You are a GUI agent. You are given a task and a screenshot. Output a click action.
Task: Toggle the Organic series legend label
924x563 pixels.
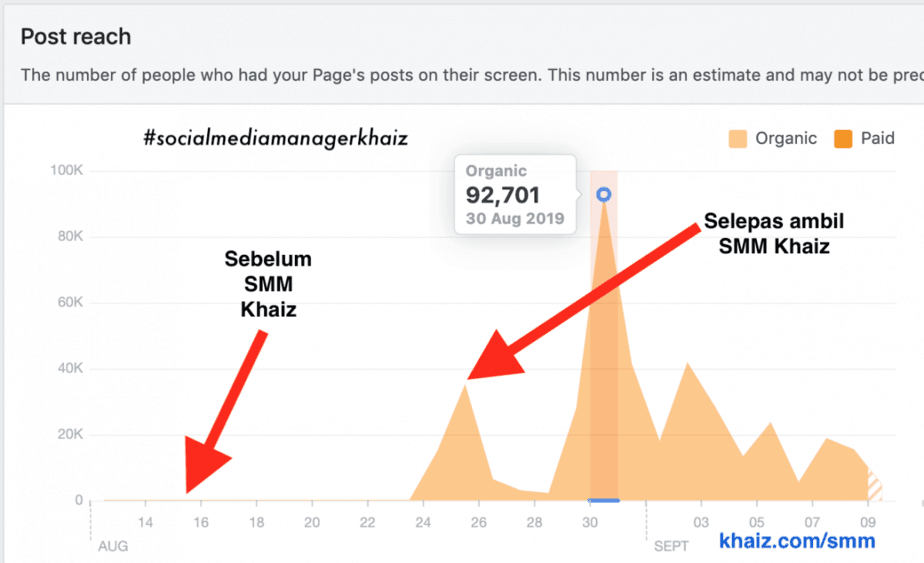point(786,139)
